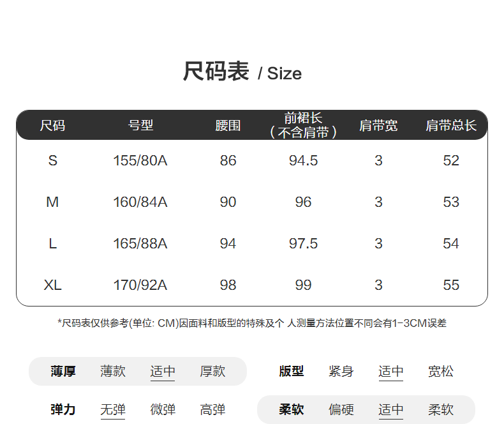Screen dimensions: 504x424
Task: Click the 腰围 column header
Action: click(x=228, y=126)
